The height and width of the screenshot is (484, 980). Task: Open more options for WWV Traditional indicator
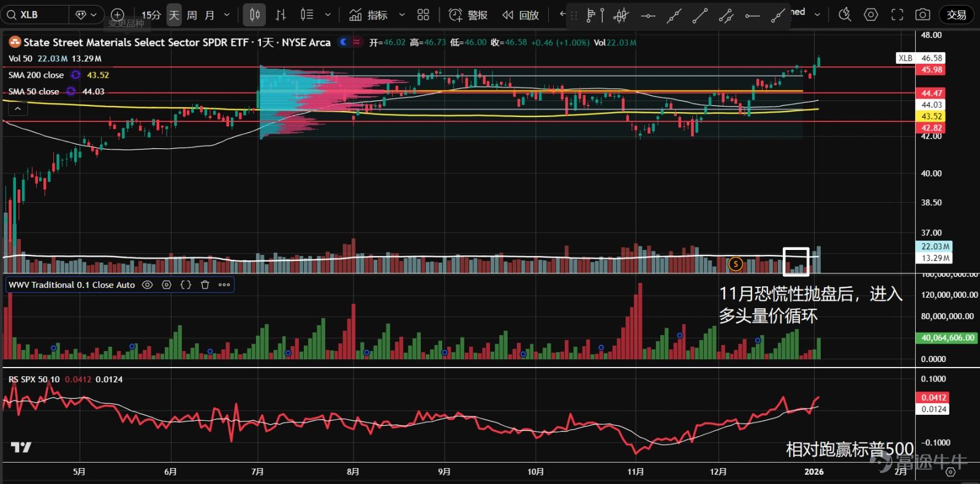[x=224, y=285]
